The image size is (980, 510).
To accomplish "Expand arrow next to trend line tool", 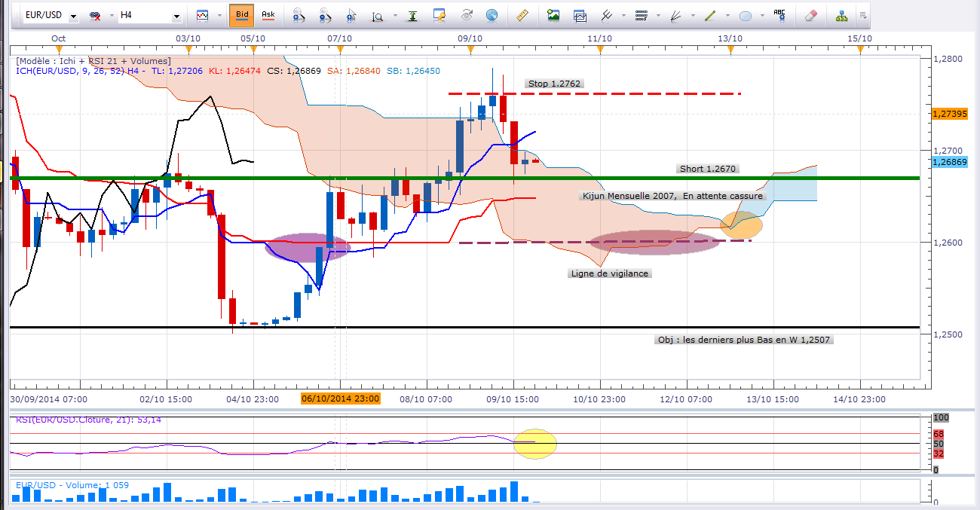I will pos(727,16).
